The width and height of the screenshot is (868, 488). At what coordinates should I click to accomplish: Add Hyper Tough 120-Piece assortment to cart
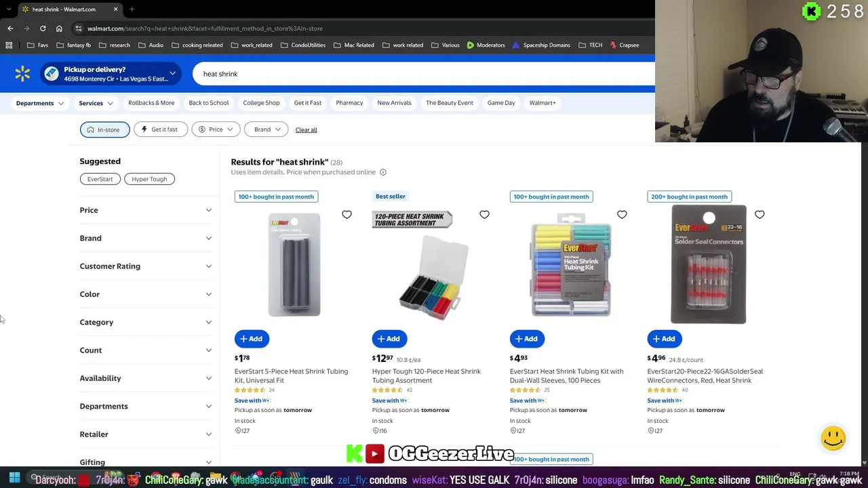(389, 339)
